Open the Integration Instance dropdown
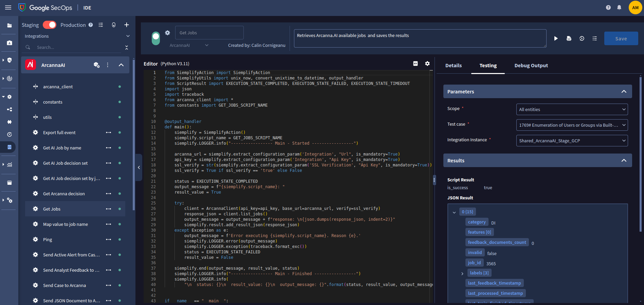 (x=572, y=141)
